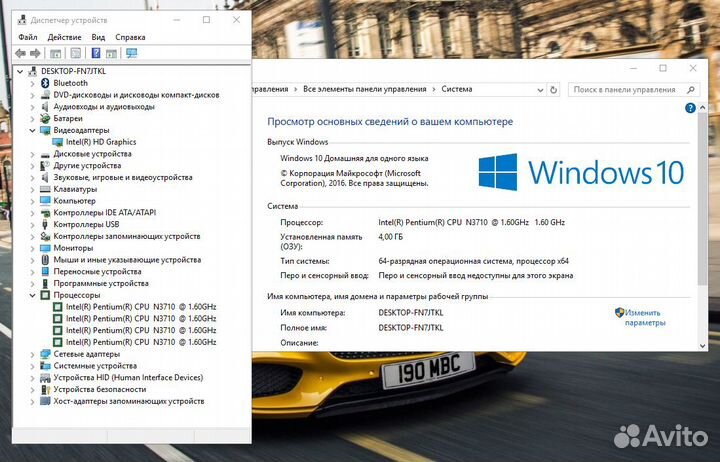This screenshot has width=720, height=462.
Task: Select the DESKTOP-FN7JTKL root computer icon
Action: point(33,71)
